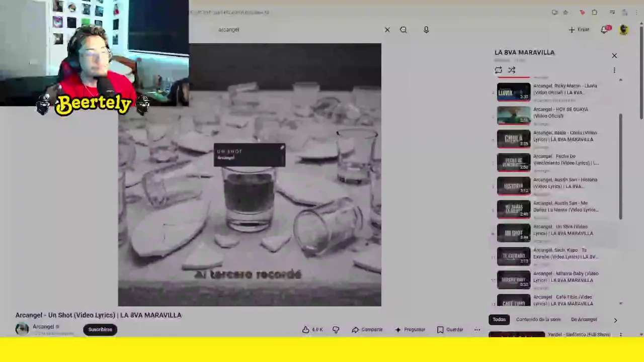Screen dimensions: 644x362
Task: Select the Todas filter chip
Action: [x=499, y=320]
